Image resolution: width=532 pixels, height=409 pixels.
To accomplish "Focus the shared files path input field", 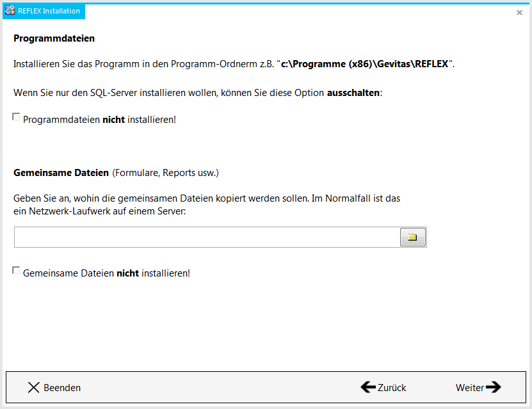I will (207, 237).
